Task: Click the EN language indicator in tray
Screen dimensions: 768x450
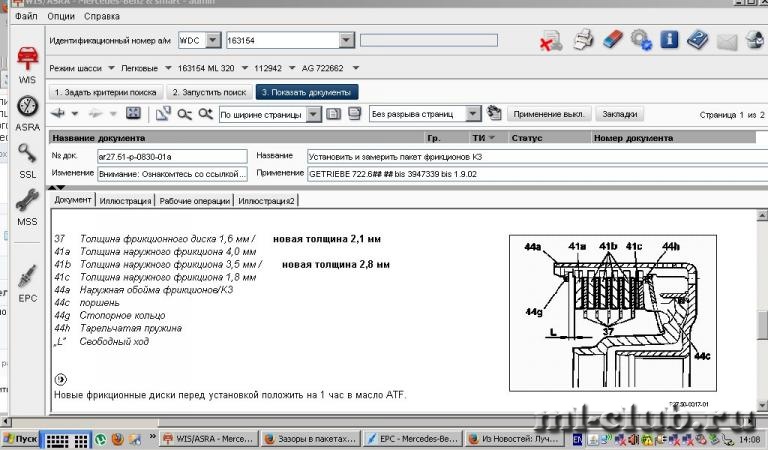Action: click(x=577, y=439)
